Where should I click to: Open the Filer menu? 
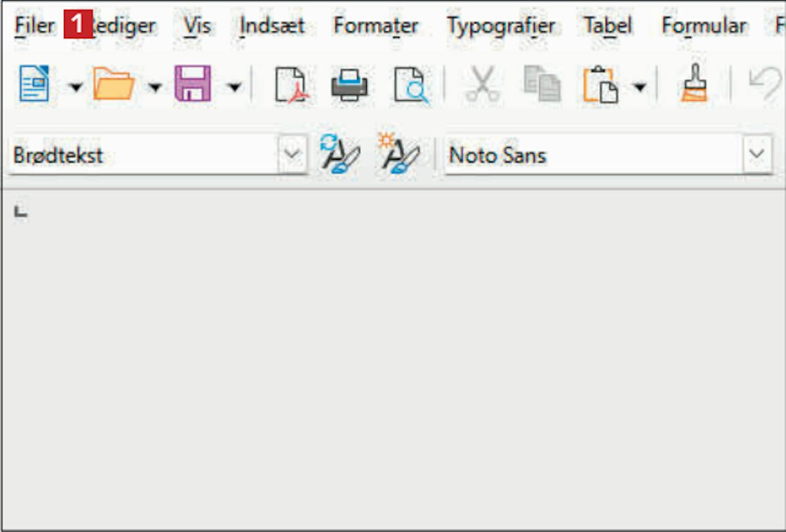tap(34, 25)
